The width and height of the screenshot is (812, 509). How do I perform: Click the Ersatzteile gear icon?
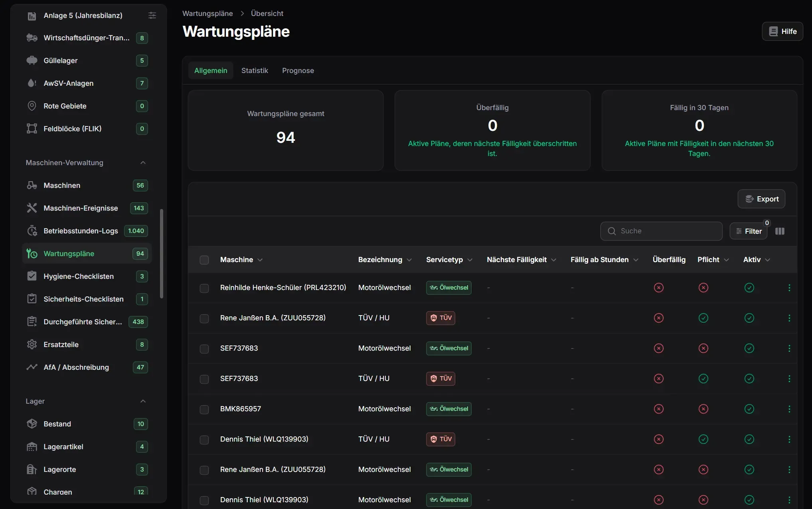click(x=32, y=345)
